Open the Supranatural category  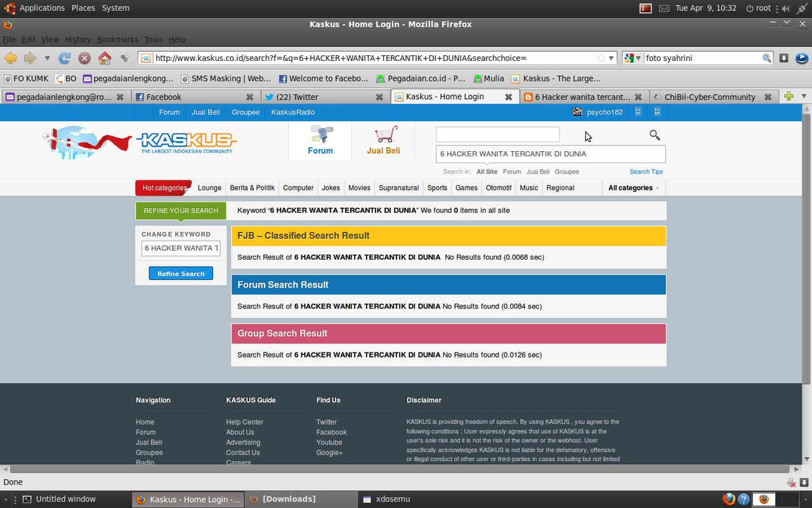pyautogui.click(x=399, y=188)
